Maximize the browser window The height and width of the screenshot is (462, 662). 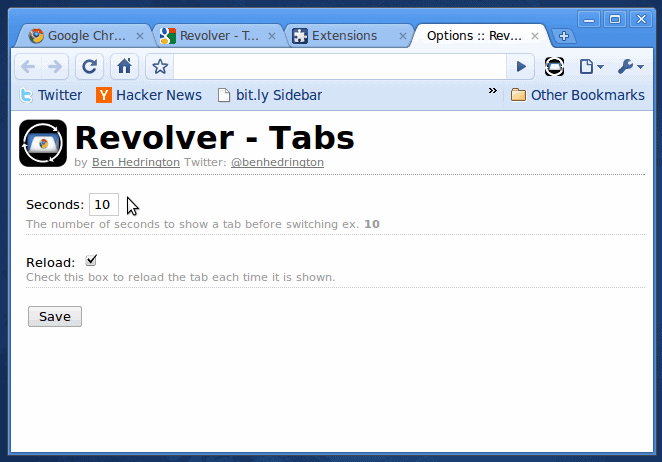coord(615,19)
